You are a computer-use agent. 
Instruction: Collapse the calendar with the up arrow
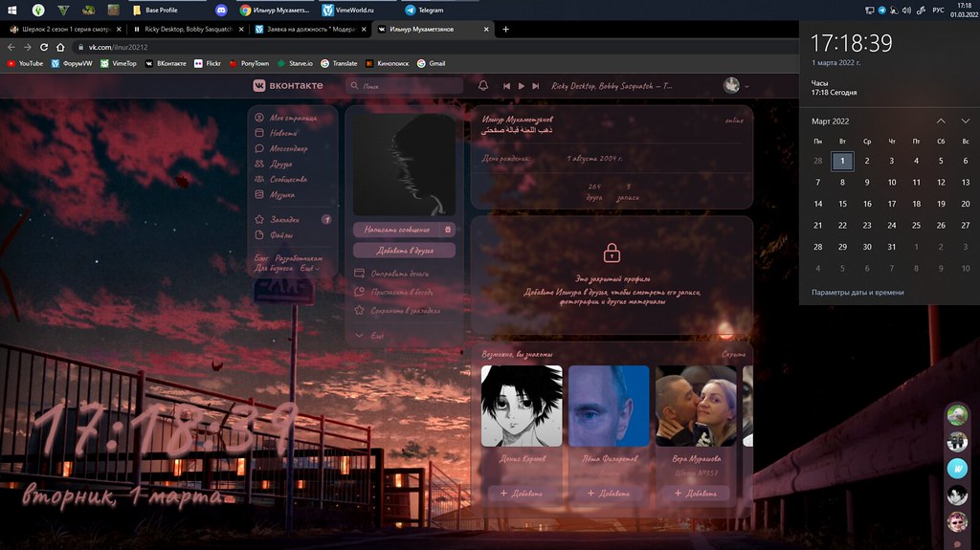[941, 121]
